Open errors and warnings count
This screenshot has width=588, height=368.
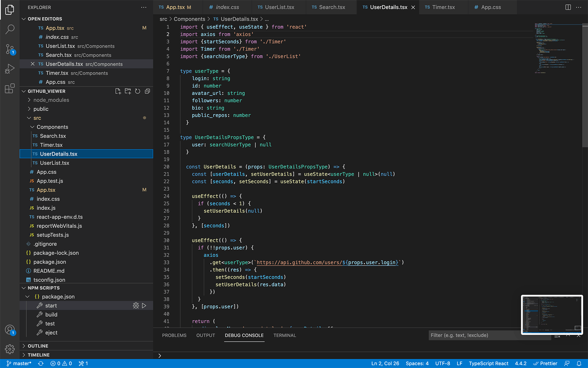click(61, 363)
